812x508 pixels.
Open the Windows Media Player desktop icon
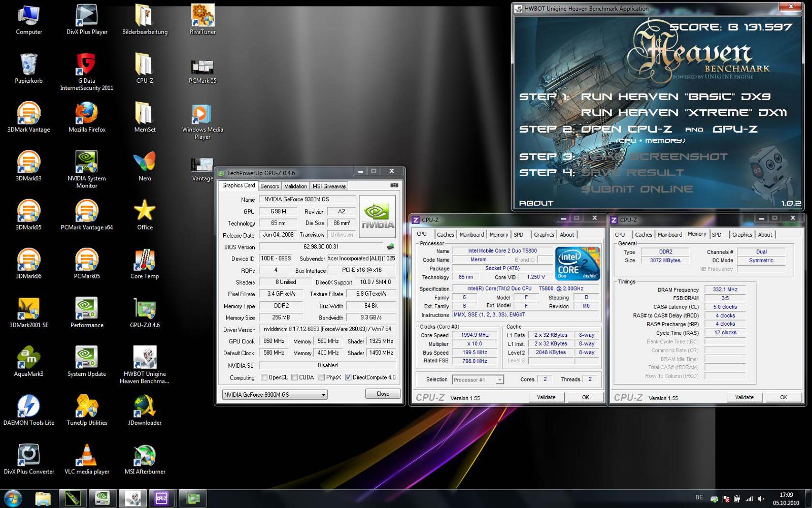click(202, 121)
